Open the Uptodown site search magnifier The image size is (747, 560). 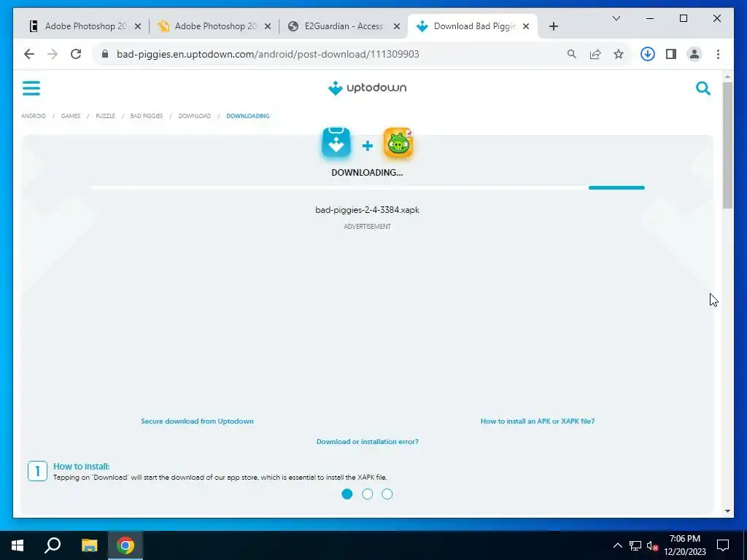[x=703, y=88]
